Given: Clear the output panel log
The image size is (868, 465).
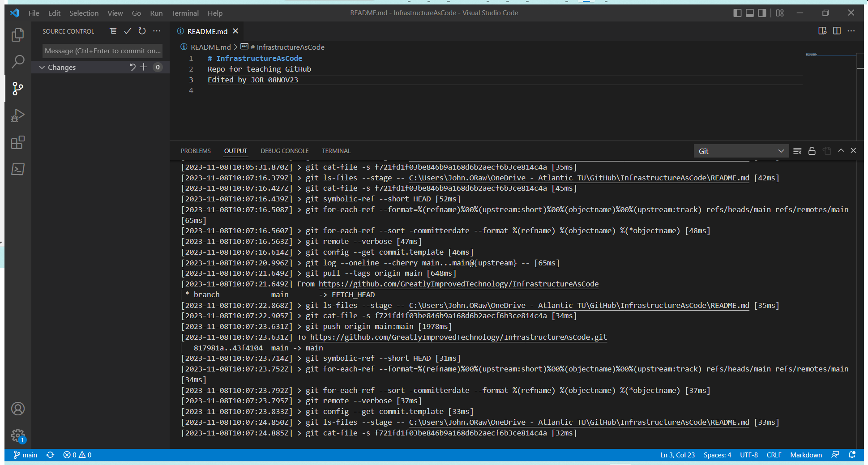Looking at the screenshot, I should pyautogui.click(x=797, y=151).
